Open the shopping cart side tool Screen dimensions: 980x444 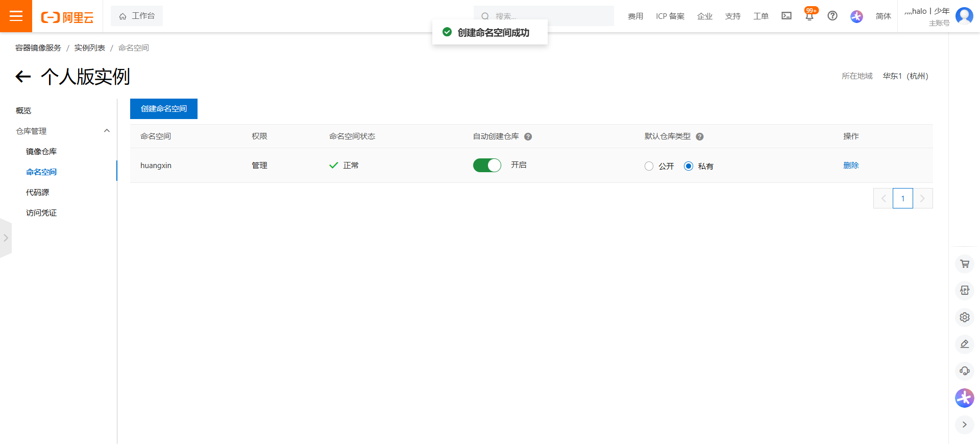(965, 264)
